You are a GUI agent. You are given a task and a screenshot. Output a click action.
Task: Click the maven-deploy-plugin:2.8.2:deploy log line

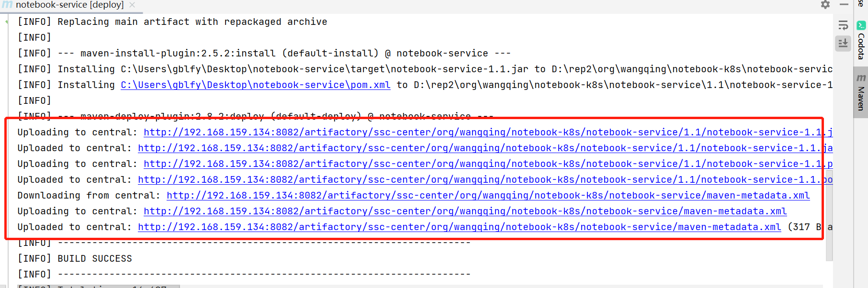coord(256,116)
